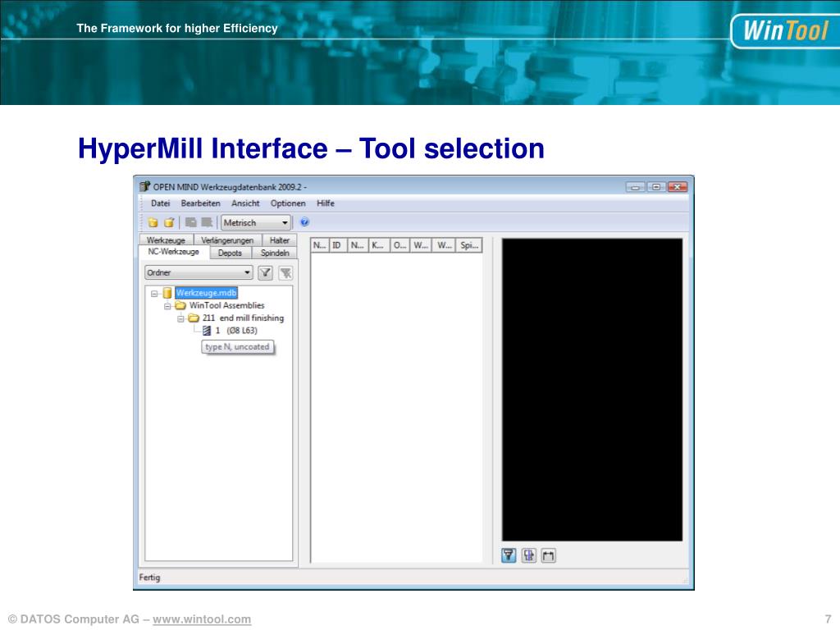Click the second N... column header after ID
This screenshot has width=840, height=630.
click(358, 245)
